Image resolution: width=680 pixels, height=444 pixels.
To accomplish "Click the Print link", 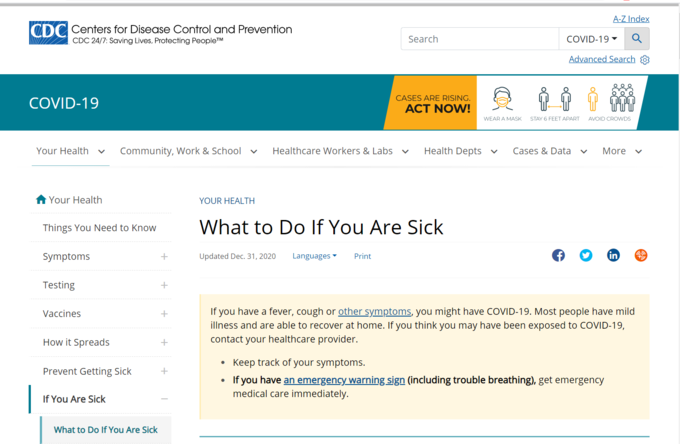I will [x=363, y=256].
